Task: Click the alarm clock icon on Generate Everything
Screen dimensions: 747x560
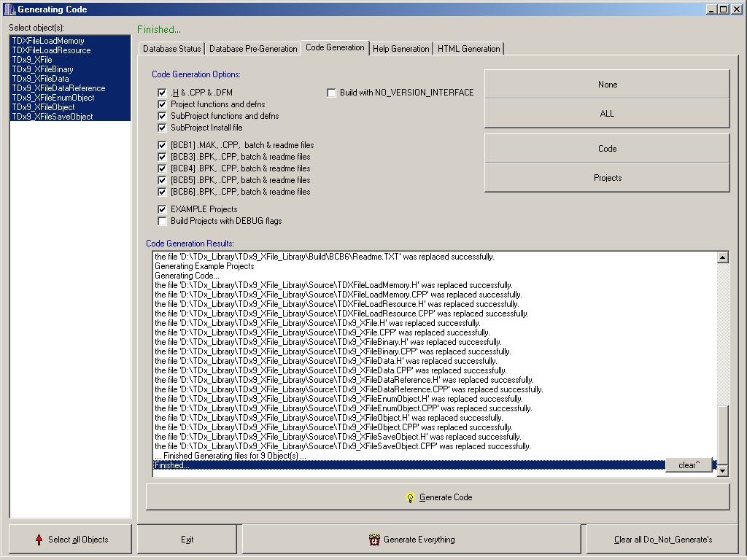Action: click(374, 540)
